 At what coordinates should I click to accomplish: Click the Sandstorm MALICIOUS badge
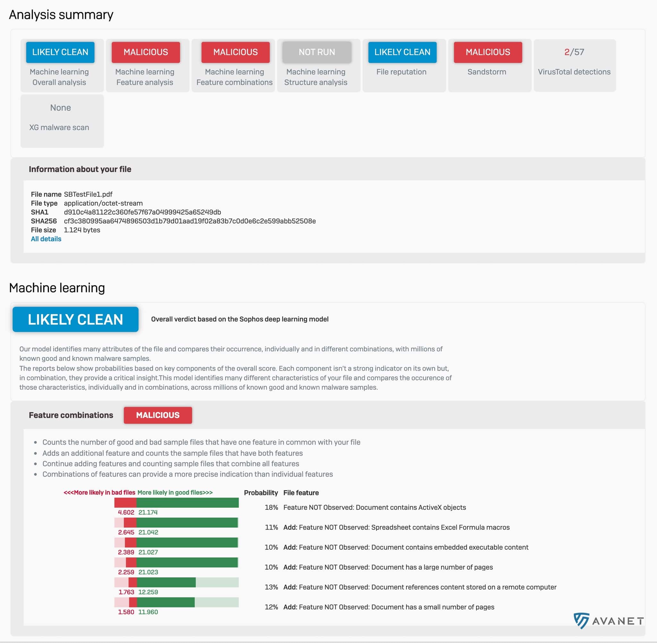coord(487,52)
